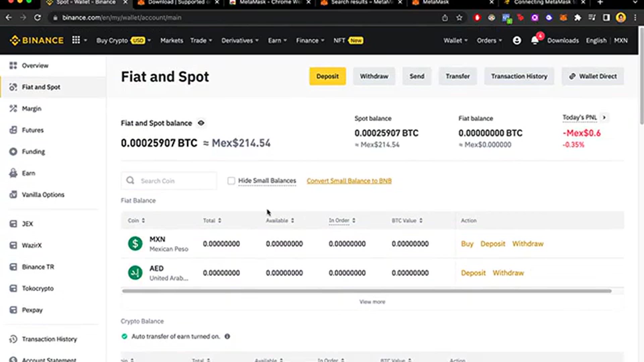Open MetaMask fox extension

563,17
